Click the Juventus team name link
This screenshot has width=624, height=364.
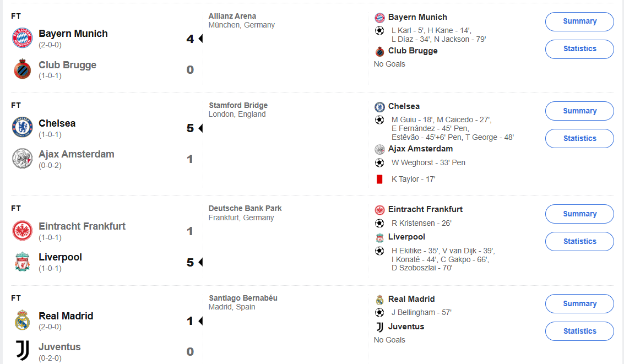pos(59,347)
